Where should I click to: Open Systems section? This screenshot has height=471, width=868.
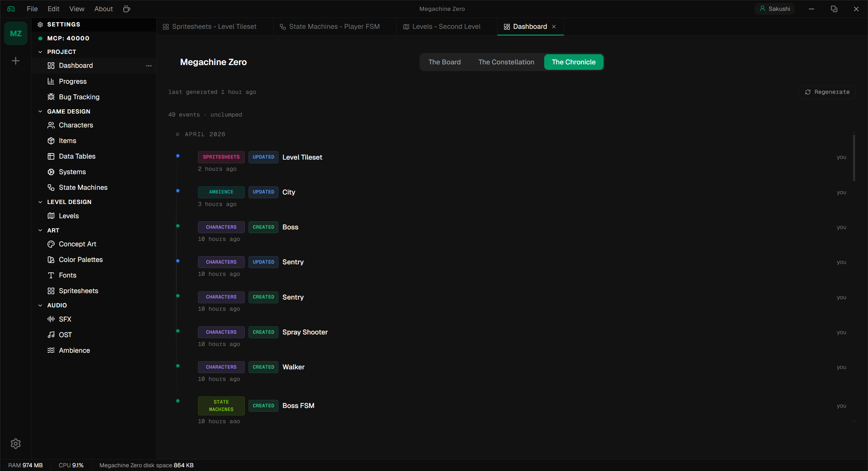[94, 172]
